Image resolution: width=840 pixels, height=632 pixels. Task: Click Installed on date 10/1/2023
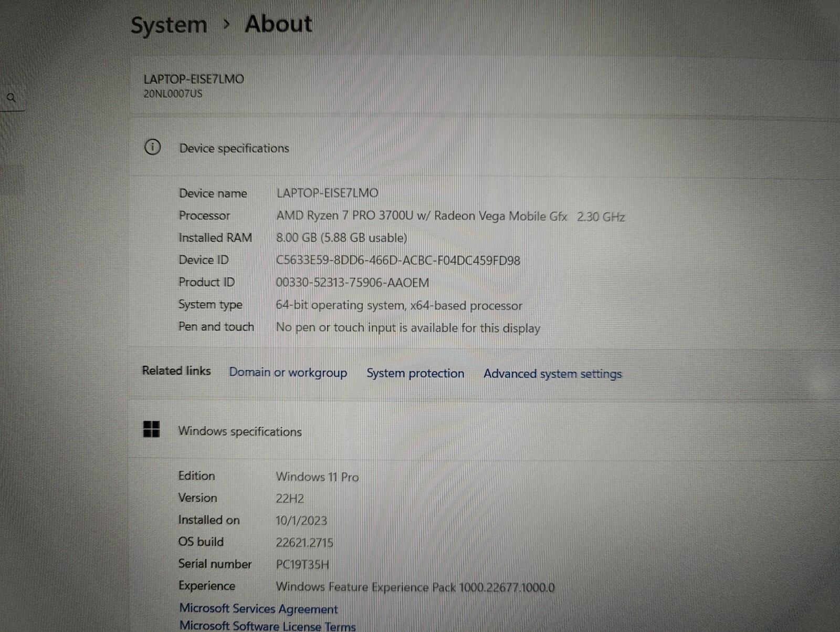pyautogui.click(x=301, y=521)
